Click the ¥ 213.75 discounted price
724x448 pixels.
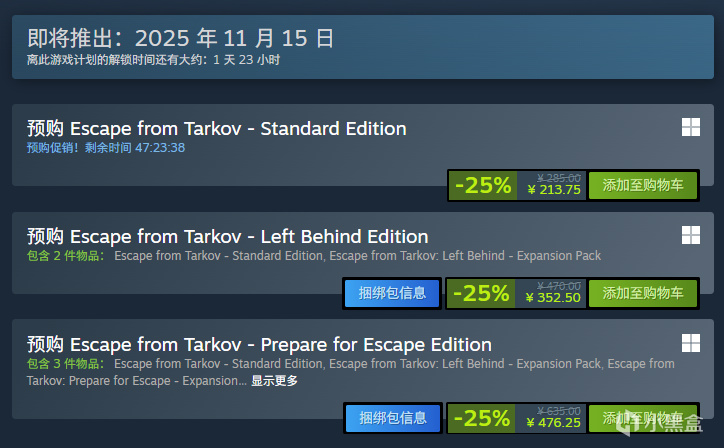[x=552, y=190]
